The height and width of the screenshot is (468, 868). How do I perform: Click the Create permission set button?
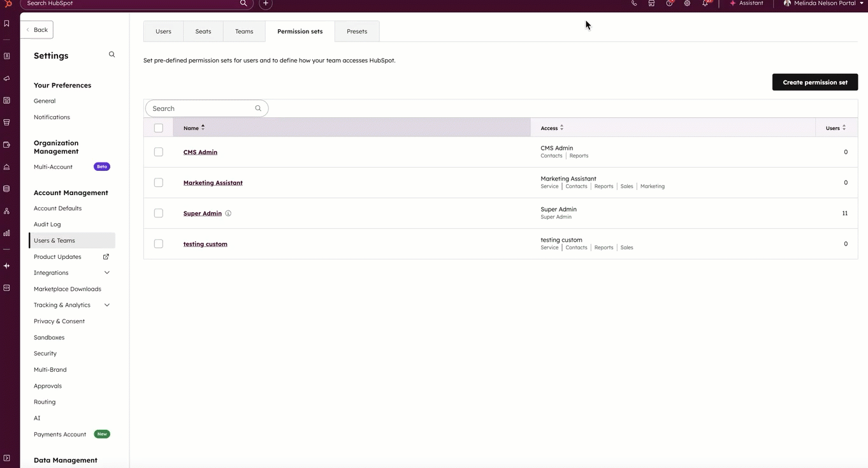point(815,82)
